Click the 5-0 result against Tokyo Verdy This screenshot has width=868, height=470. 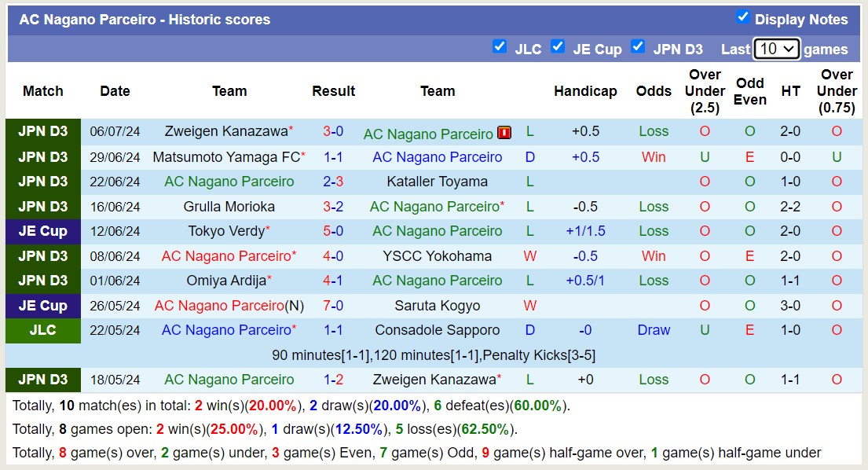tap(333, 231)
